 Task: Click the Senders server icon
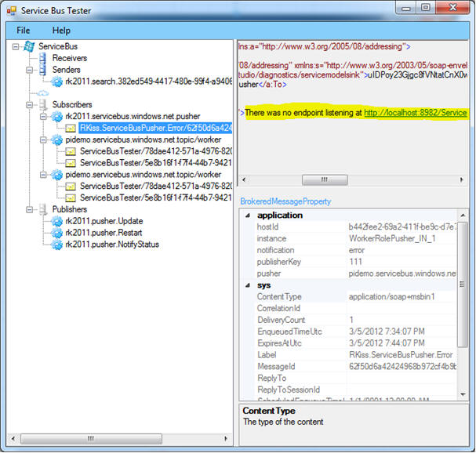tap(43, 70)
